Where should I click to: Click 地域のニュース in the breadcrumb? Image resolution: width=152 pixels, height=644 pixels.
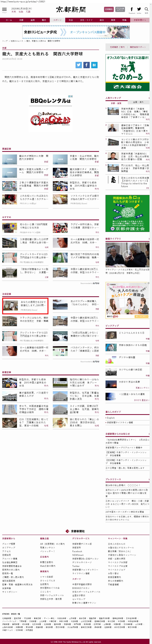coord(17,41)
